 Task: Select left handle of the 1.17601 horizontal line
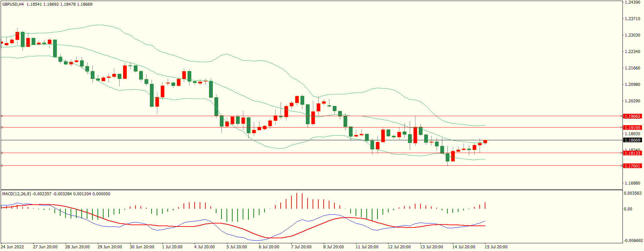pos(2,166)
